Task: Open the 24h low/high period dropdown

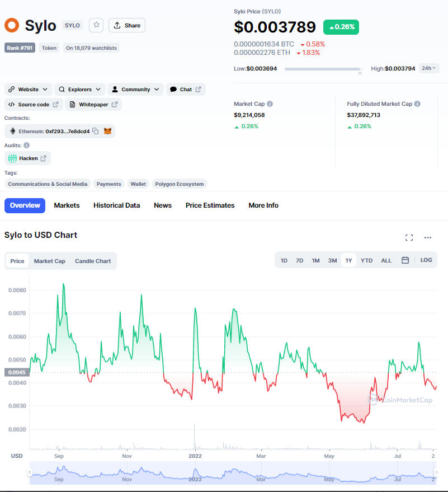Action: 429,68
